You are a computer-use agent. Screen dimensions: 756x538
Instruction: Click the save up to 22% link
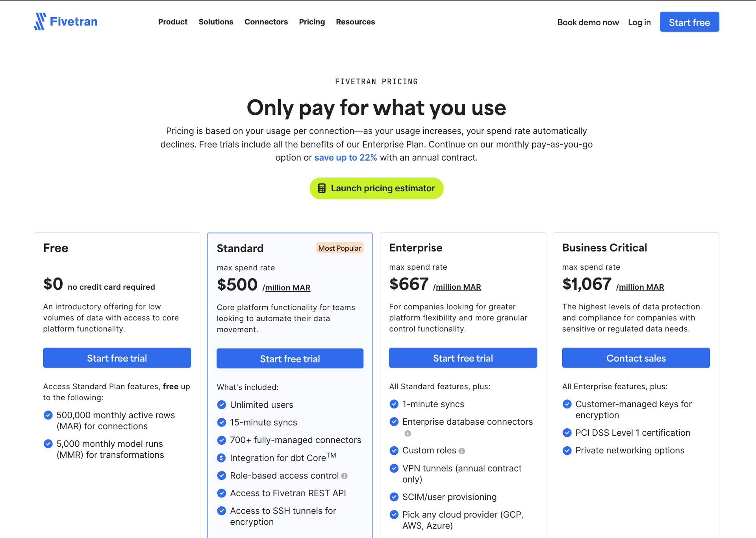point(345,157)
